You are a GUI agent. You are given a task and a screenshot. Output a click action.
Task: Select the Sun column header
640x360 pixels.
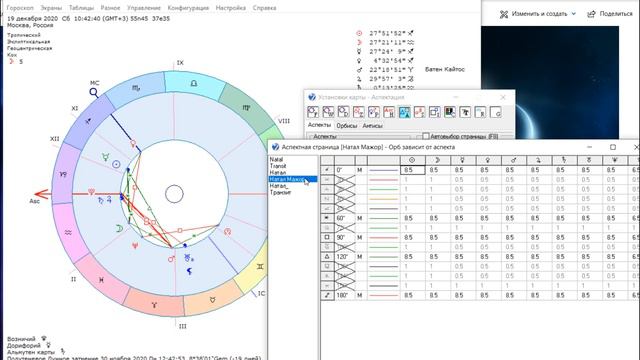[x=412, y=160]
